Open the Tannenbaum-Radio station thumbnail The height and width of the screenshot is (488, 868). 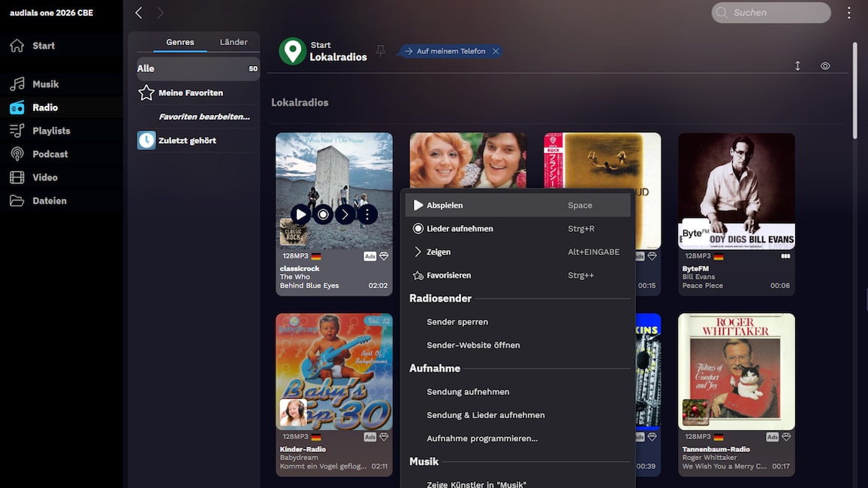pyautogui.click(x=737, y=372)
